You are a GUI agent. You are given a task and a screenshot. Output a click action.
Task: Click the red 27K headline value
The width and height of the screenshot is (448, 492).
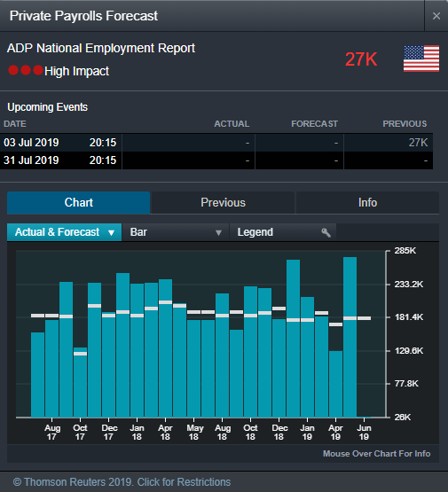(361, 59)
